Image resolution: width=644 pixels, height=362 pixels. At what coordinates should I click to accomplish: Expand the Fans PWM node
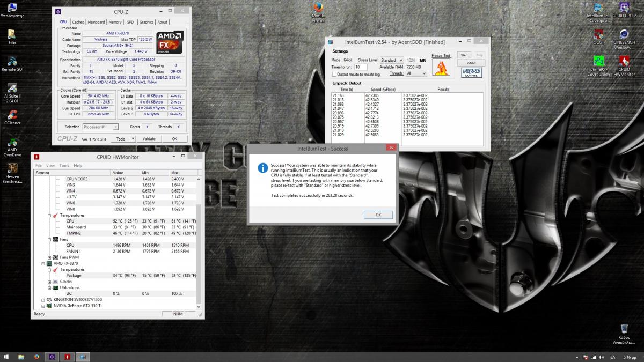point(49,257)
